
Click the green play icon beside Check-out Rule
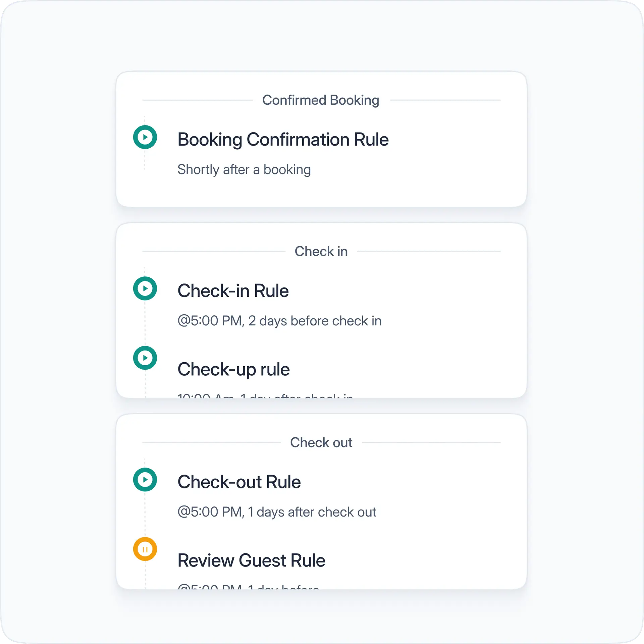tap(145, 479)
